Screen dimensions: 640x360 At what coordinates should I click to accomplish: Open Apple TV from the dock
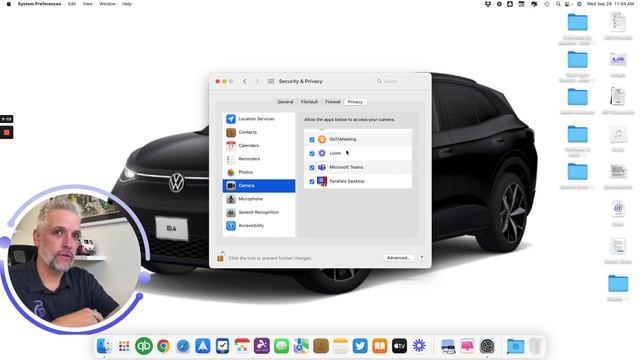tap(400, 346)
